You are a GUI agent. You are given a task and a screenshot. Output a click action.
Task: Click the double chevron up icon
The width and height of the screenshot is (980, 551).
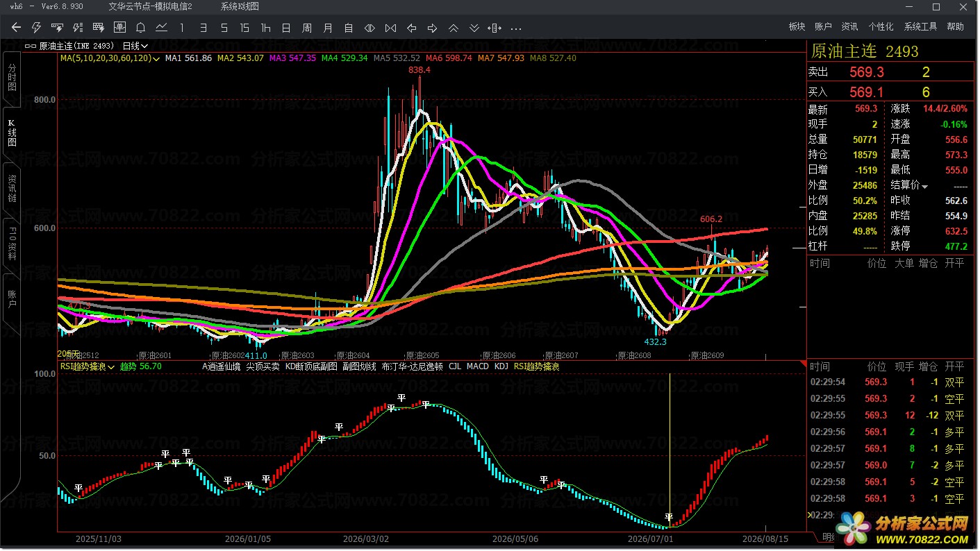[x=453, y=28]
